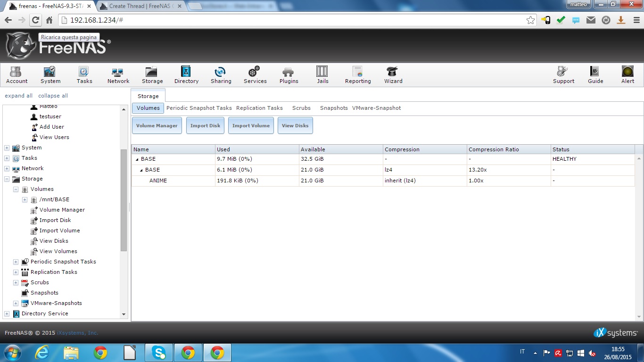
Task: Expand the VMware-Snapshots tree node
Action: click(16, 304)
